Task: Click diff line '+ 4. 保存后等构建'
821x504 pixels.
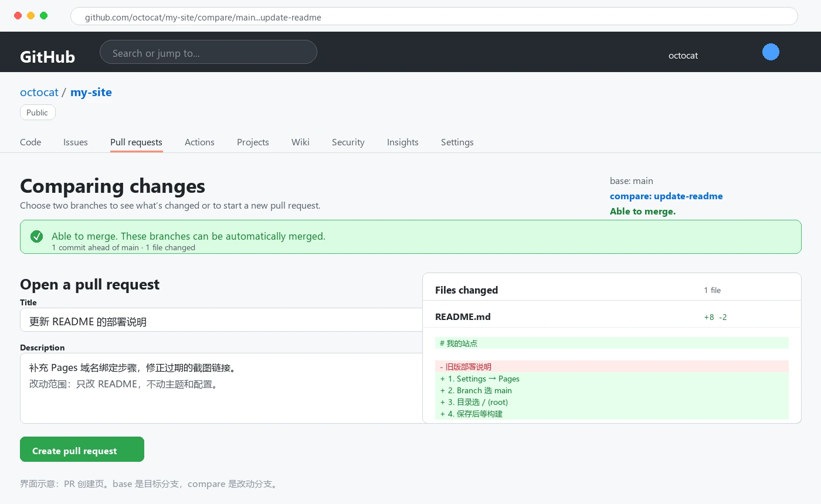Action: click(x=612, y=413)
